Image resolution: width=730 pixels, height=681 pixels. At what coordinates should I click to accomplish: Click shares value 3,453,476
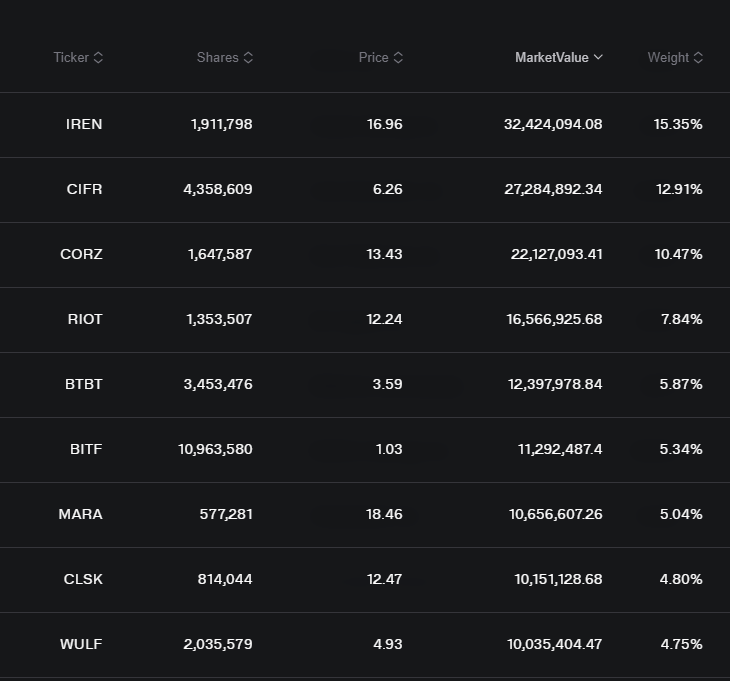[218, 384]
